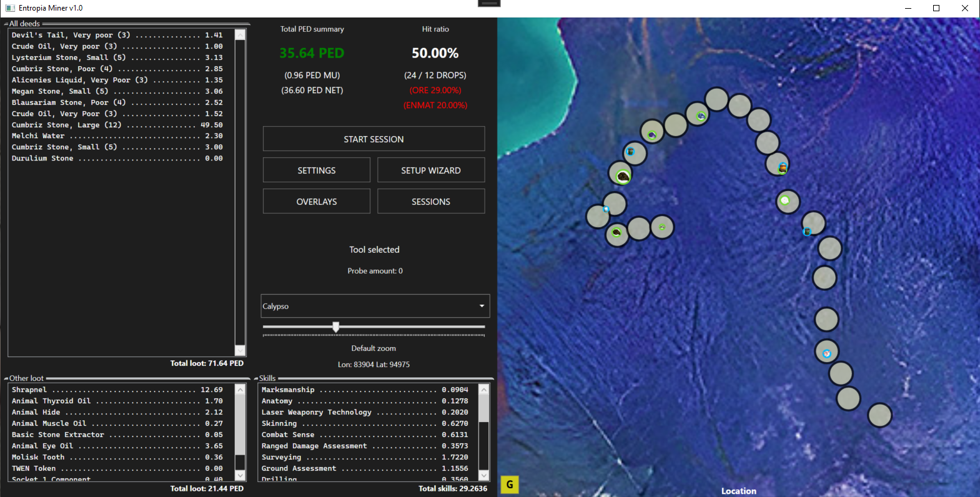Viewport: 980px width, 497px height.
Task: Click the map zoom slider handle
Action: [x=336, y=327]
